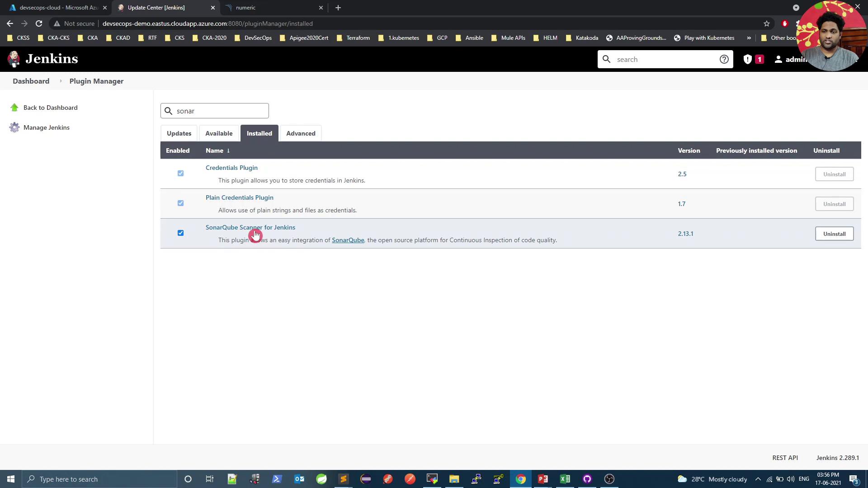This screenshot has width=868, height=488.
Task: Show hidden system tray icons
Action: point(758,479)
